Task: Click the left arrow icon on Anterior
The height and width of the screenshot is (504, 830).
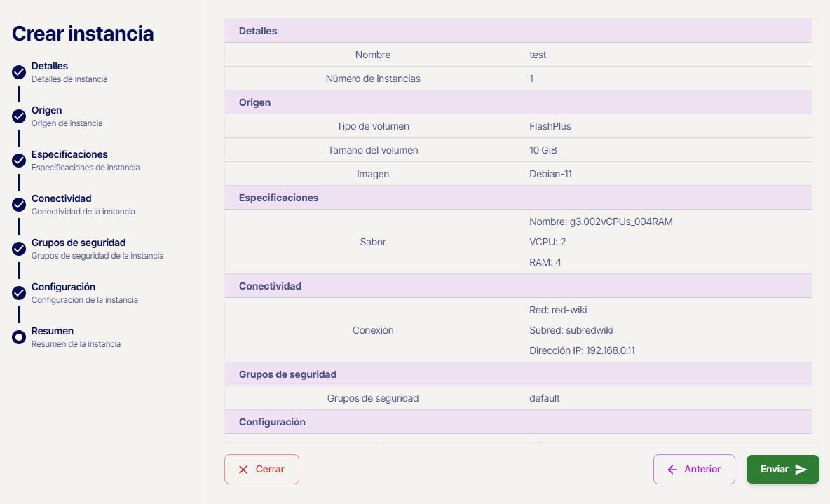Action: point(672,470)
